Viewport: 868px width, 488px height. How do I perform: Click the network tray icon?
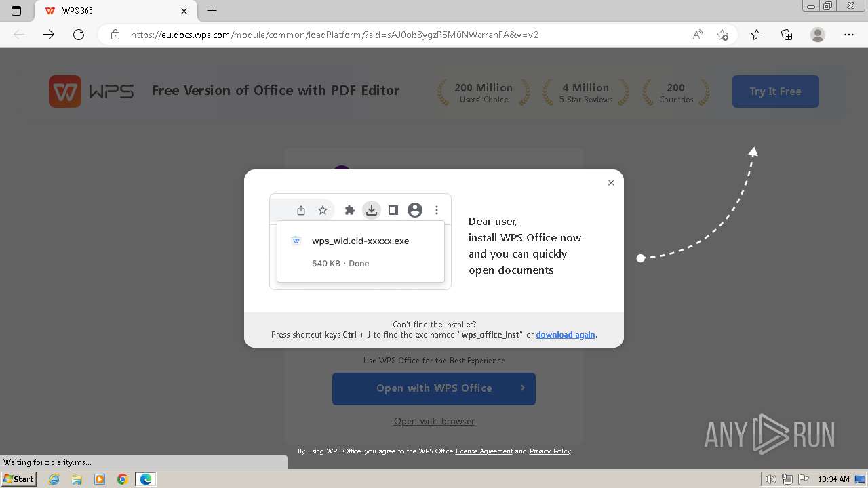(x=787, y=479)
